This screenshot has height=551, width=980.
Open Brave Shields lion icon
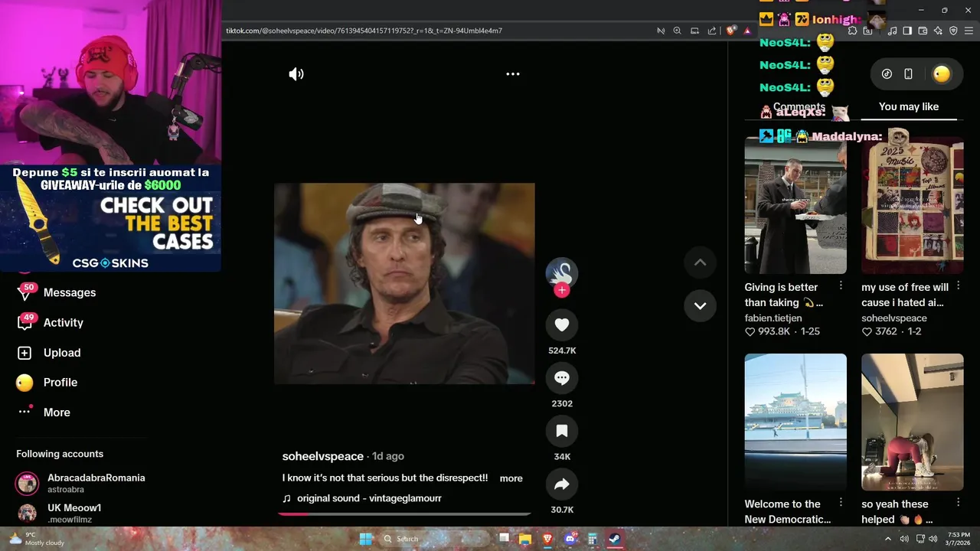731,31
